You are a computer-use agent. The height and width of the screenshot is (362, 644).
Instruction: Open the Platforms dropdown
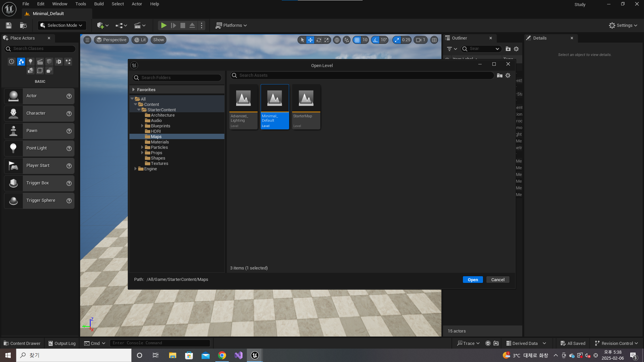click(x=231, y=25)
